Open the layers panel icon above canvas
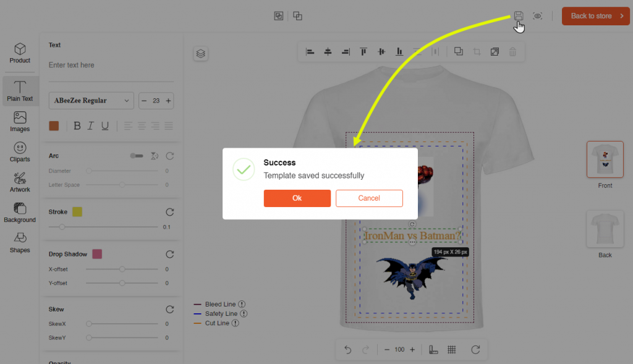The width and height of the screenshot is (633, 364). (x=200, y=53)
